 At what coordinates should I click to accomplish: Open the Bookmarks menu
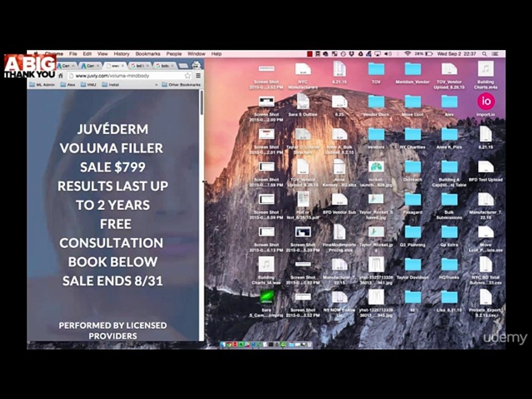coord(147,54)
